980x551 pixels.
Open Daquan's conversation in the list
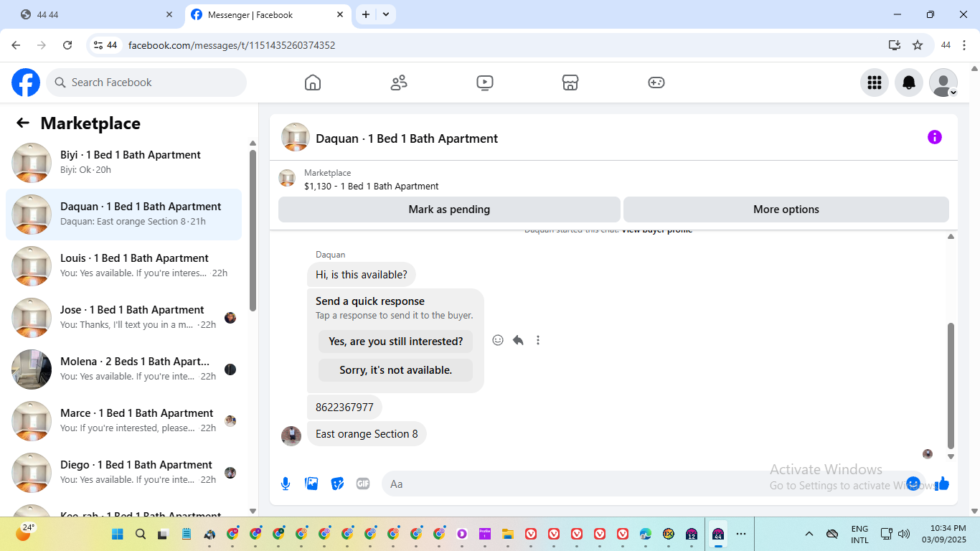click(123, 215)
